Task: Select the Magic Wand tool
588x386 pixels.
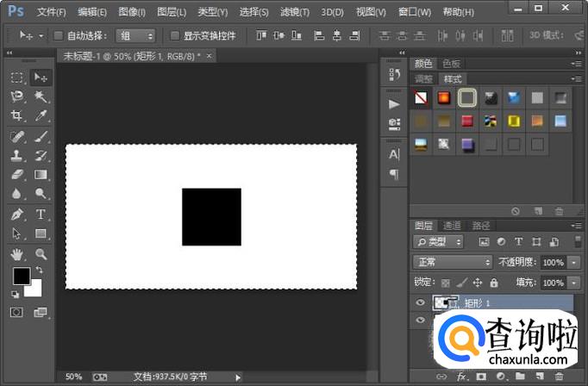Action: [x=41, y=96]
